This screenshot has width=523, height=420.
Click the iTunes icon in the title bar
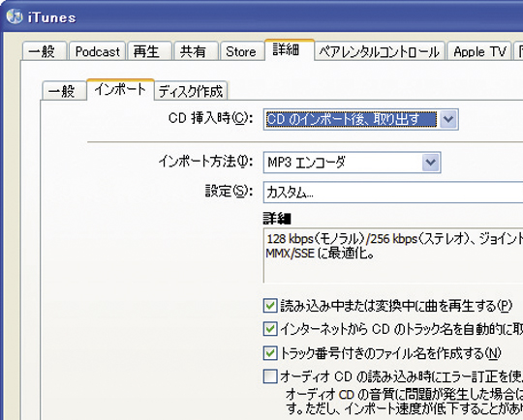(14, 16)
